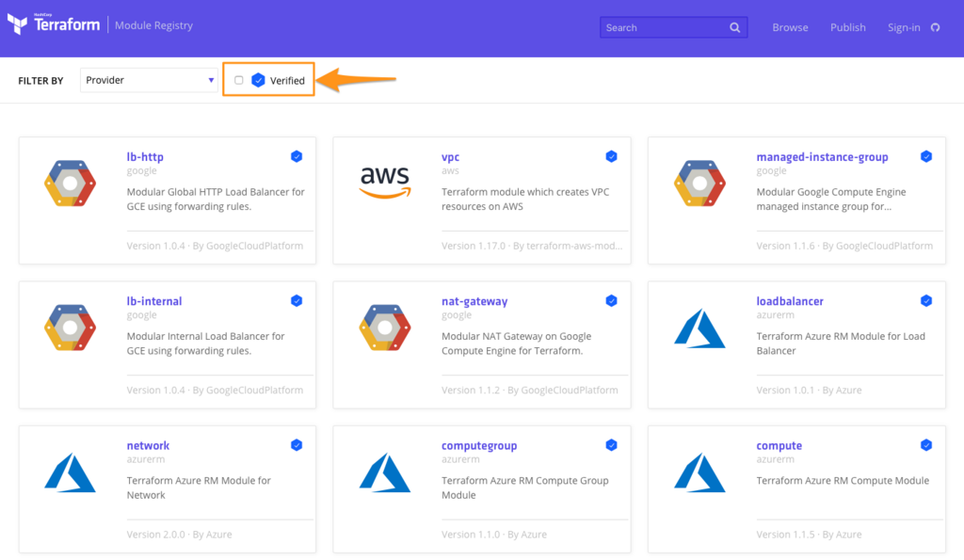Open the Browse page
This screenshot has width=964, height=560.
(x=790, y=27)
